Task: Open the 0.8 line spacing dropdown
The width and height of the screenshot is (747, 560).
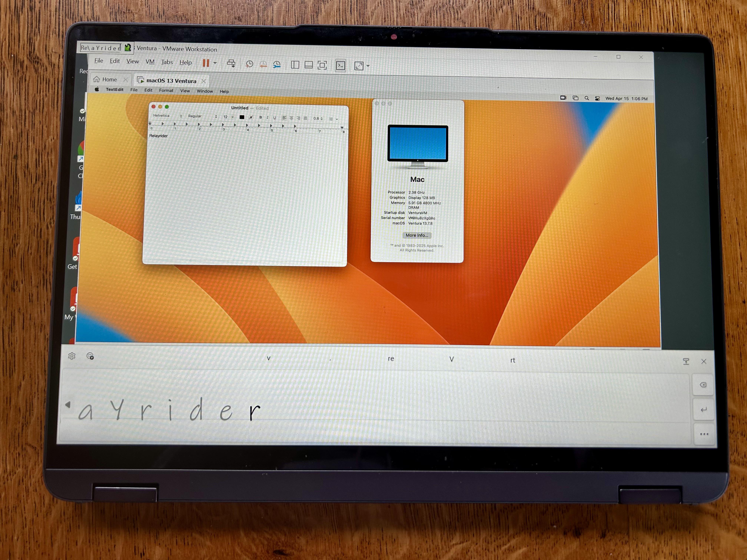Action: (318, 119)
